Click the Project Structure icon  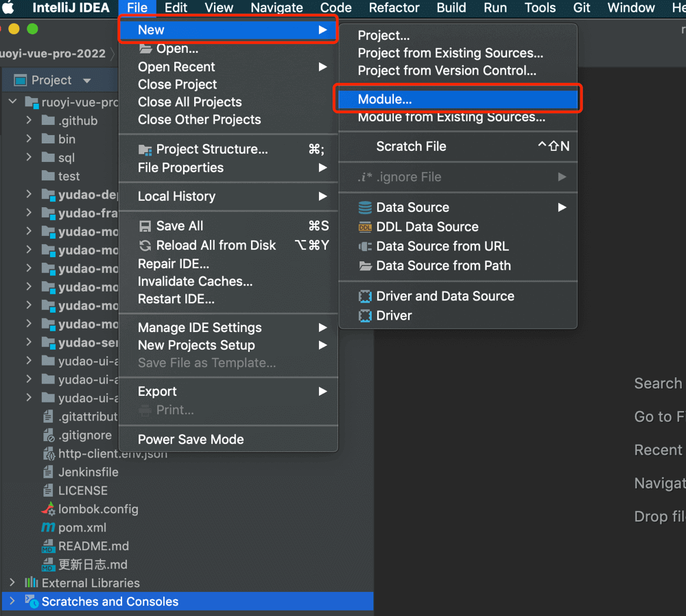click(145, 150)
